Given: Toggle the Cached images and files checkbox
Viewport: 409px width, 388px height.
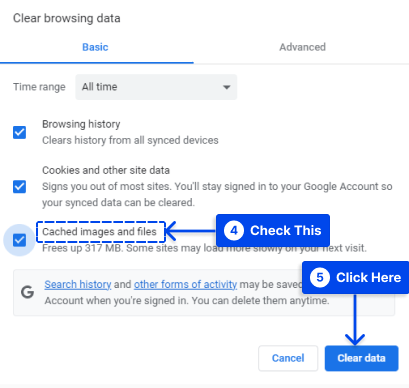Looking at the screenshot, I should (19, 240).
